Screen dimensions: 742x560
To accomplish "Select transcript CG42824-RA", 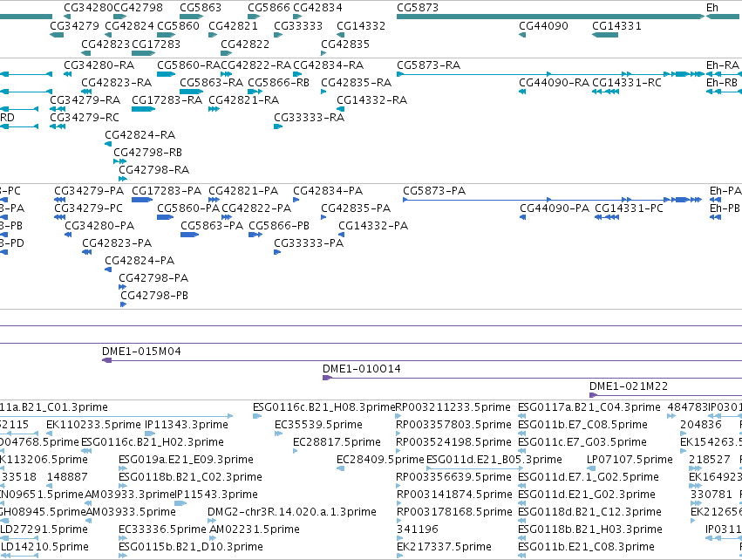I will pyautogui.click(x=140, y=135).
